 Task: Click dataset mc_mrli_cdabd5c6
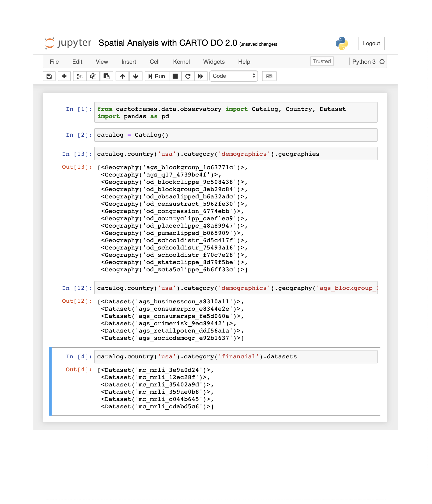coord(157,407)
